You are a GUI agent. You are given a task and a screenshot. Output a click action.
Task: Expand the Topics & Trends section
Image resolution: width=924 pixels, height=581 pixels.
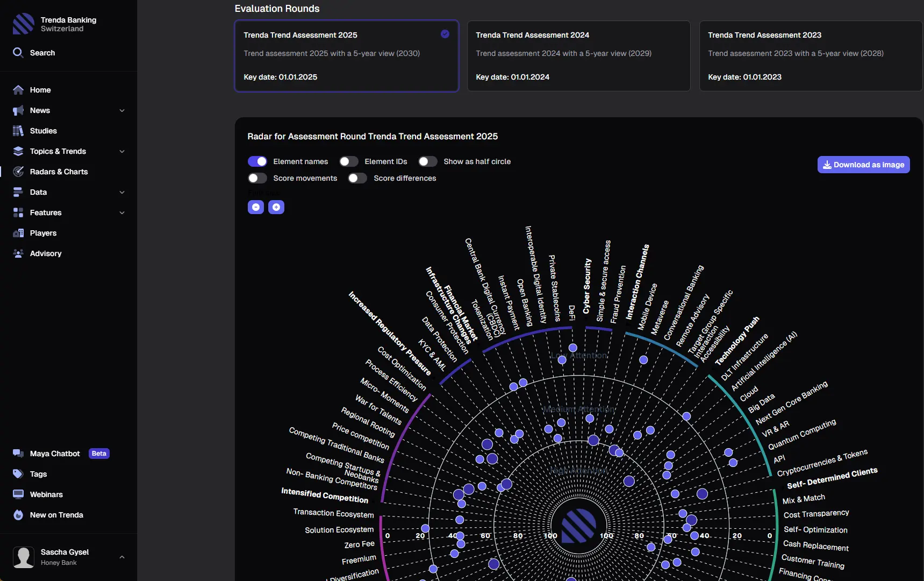(122, 151)
